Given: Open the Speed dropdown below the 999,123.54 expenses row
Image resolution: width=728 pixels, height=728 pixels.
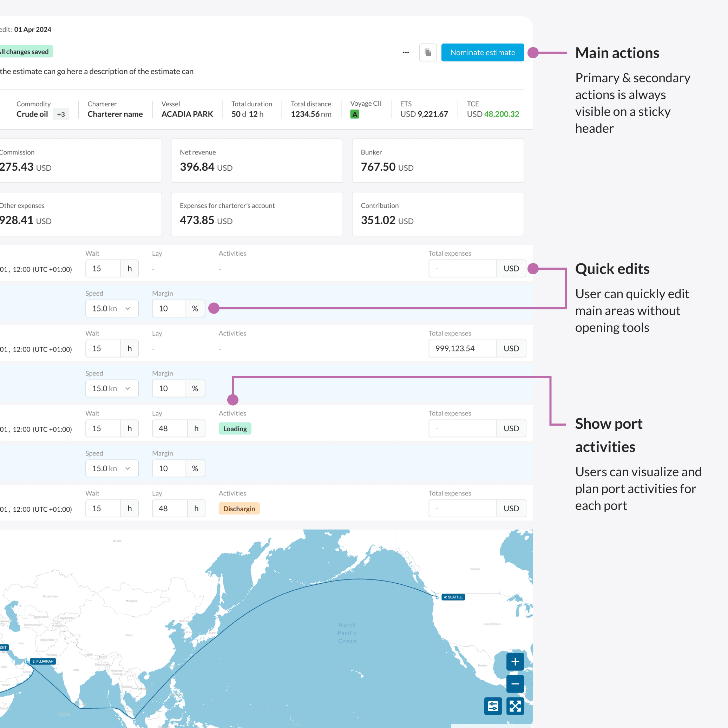Looking at the screenshot, I should (112, 388).
